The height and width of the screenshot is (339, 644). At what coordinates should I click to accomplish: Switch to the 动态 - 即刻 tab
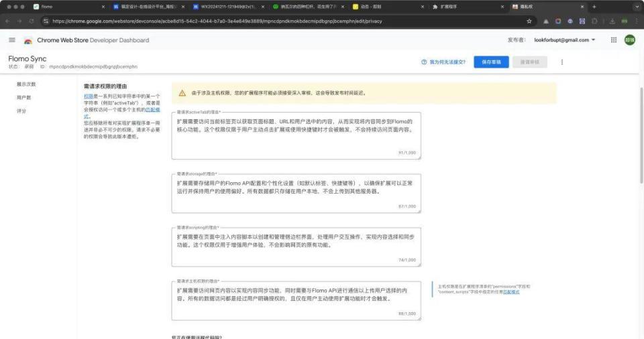[388, 7]
